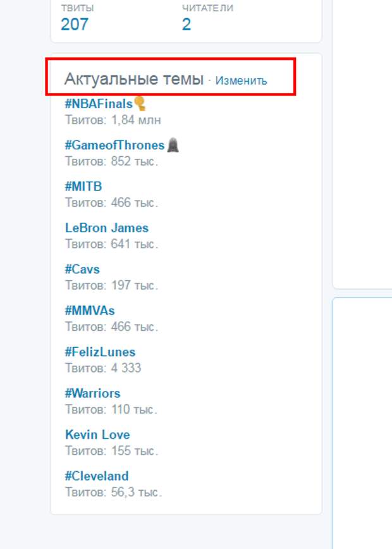Open the #Cleveland trending hashtag

pos(97,476)
